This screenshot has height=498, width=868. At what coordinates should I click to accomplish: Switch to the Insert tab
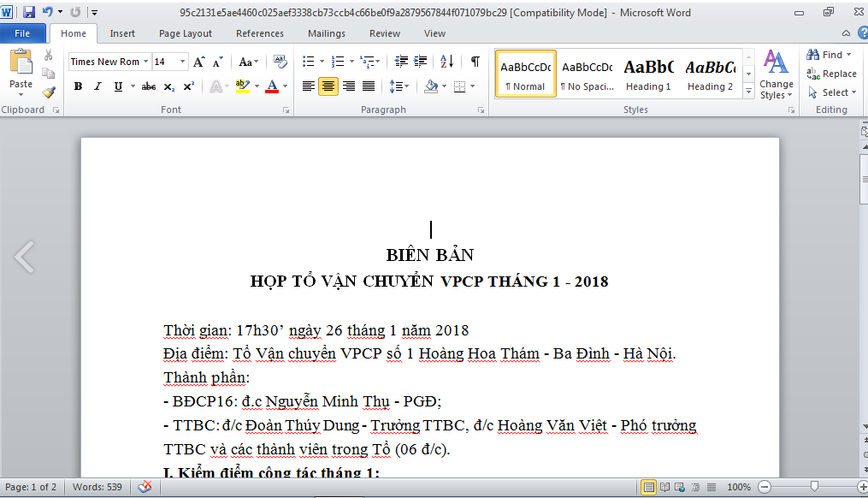pos(122,33)
